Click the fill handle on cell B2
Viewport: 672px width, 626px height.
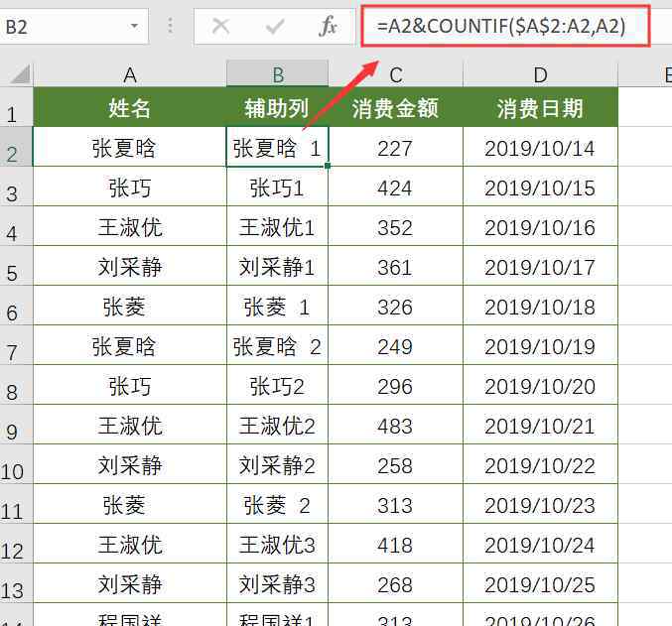click(x=328, y=166)
